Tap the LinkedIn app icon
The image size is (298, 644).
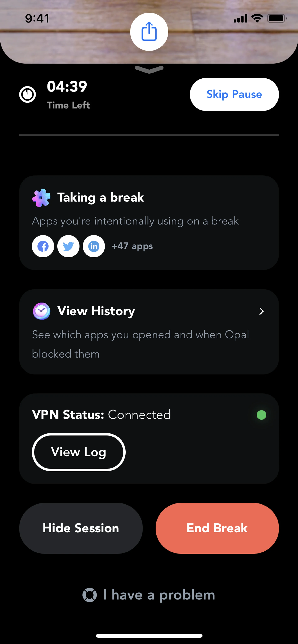point(94,246)
